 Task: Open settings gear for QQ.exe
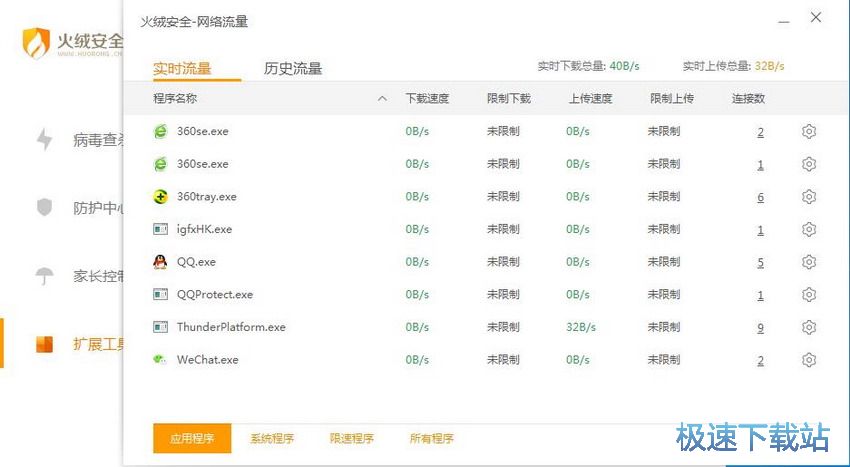(x=809, y=262)
